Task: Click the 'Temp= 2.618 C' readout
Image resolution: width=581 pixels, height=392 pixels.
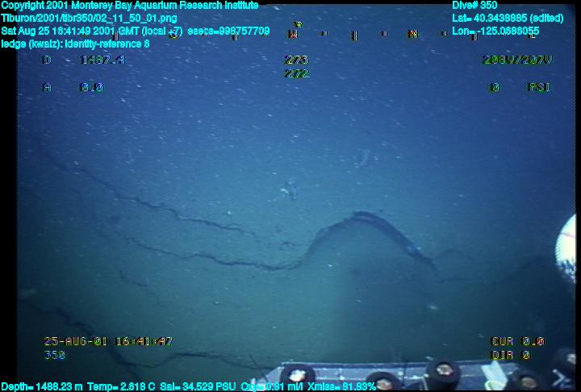Action: (x=121, y=387)
